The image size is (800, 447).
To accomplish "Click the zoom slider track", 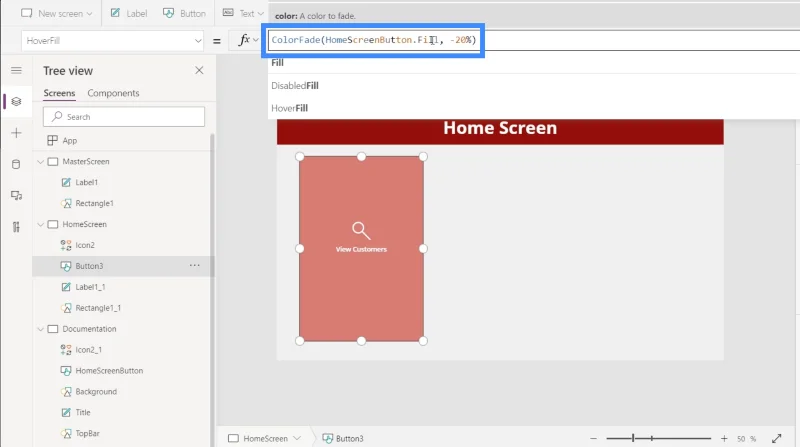I will click(x=659, y=438).
